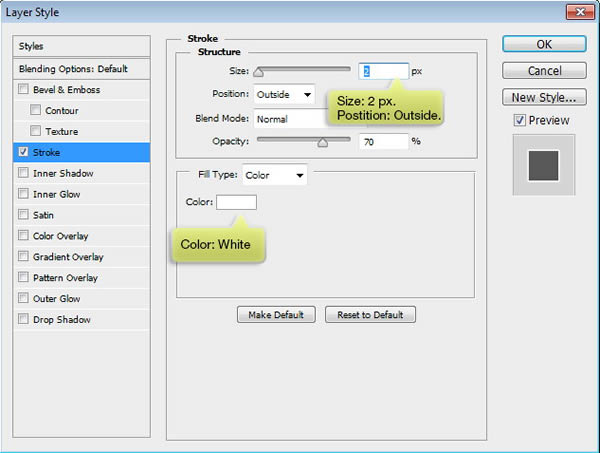
Task: Click the New Style... button
Action: (544, 98)
